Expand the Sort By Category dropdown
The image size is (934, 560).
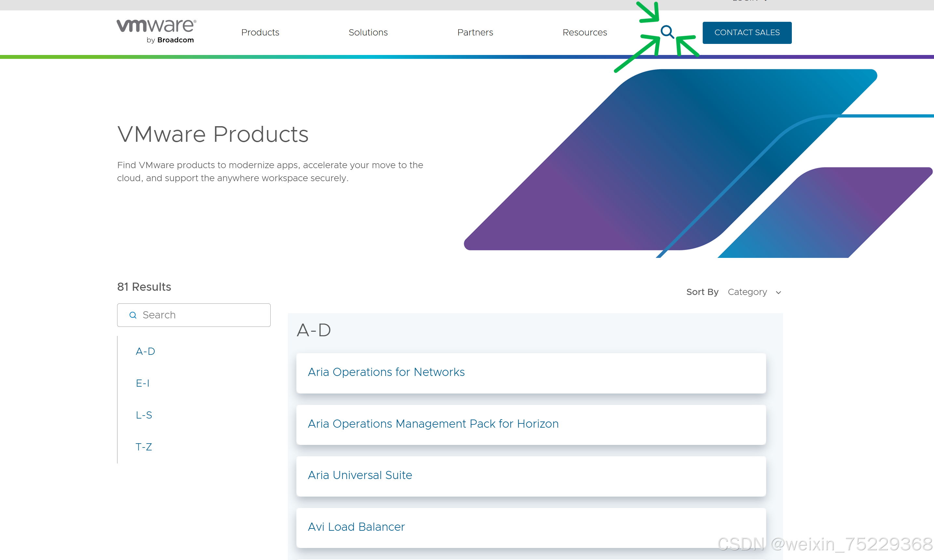[x=747, y=292]
